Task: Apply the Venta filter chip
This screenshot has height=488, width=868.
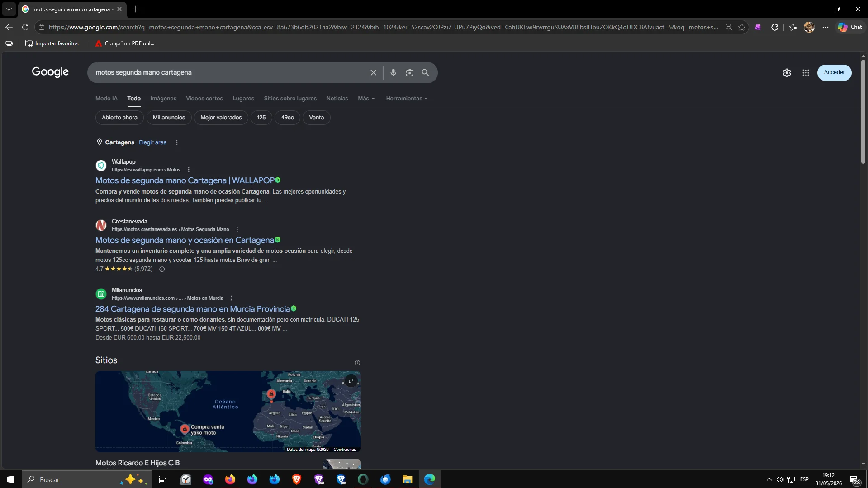Action: 316,118
